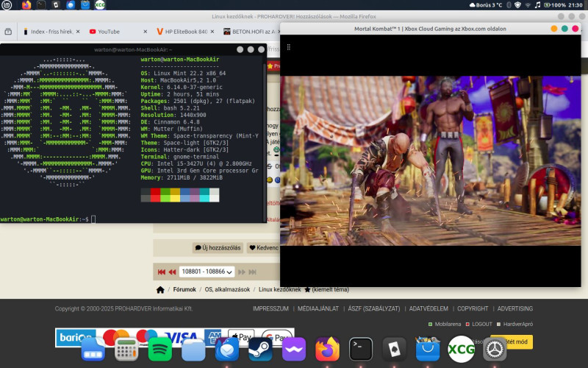Close the Index - friss hírek tab
This screenshot has height=368, width=588.
[x=78, y=32]
